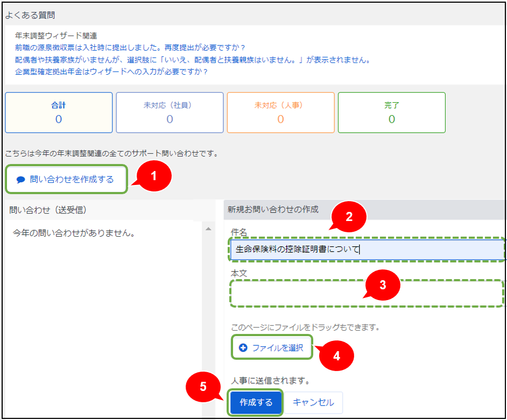Select the red callout marker numbered 5

coord(203,387)
